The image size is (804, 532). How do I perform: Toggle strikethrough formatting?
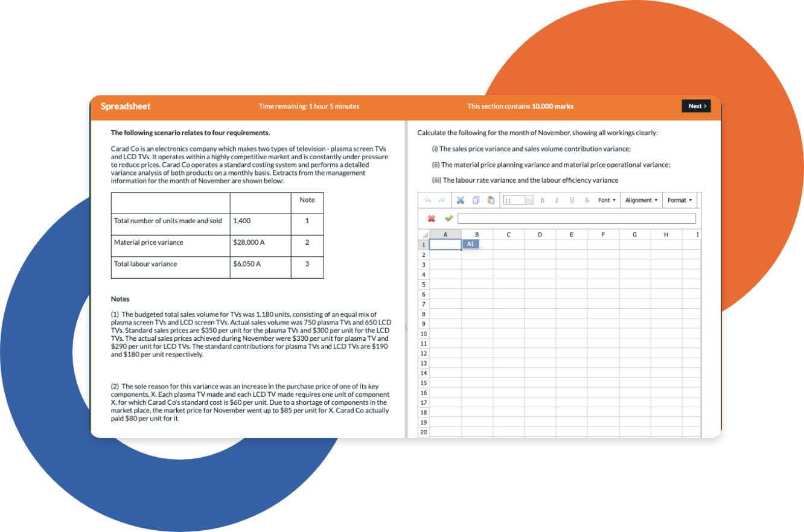587,200
